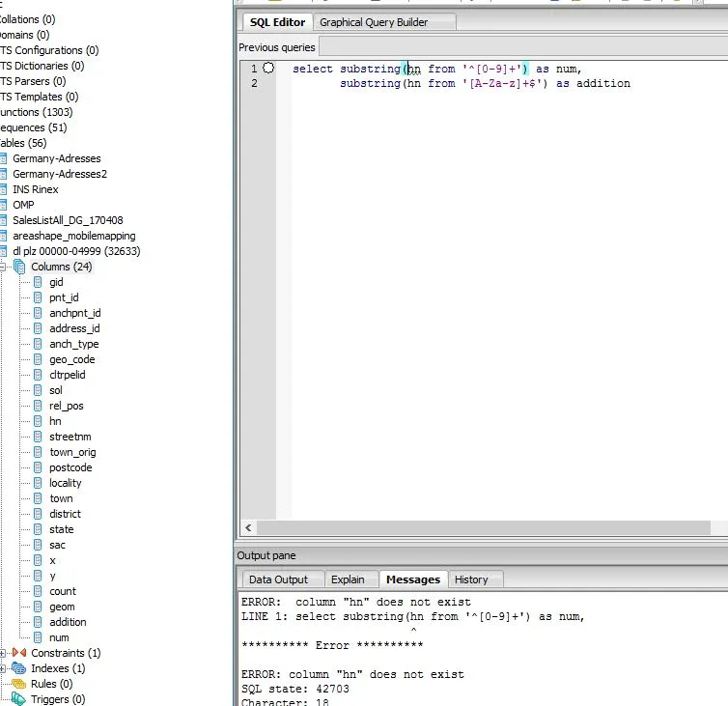728x706 pixels.
Task: Click the 'SQL state: 42703' message line
Action: point(295,689)
